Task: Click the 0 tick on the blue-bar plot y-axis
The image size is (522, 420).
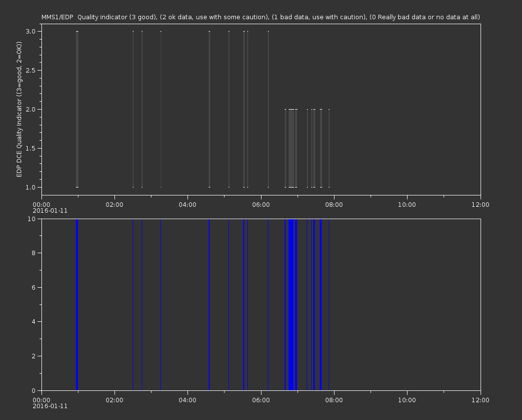Action: click(34, 390)
